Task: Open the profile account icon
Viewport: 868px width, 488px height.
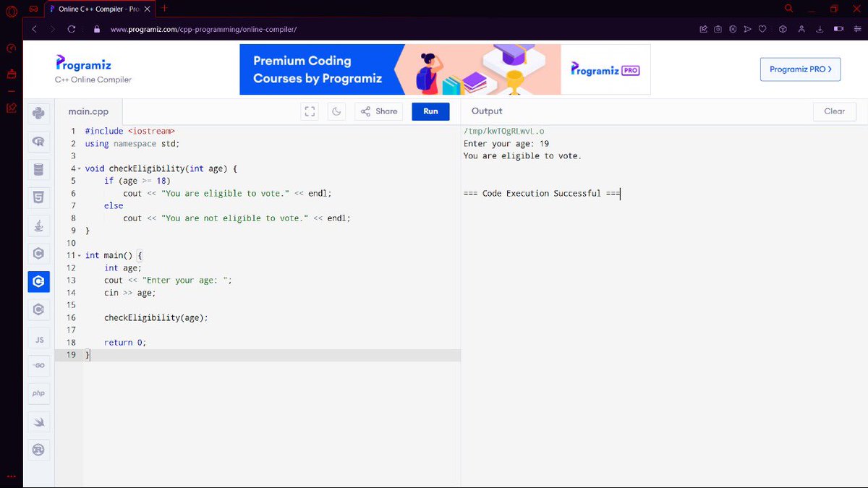Action: click(801, 30)
